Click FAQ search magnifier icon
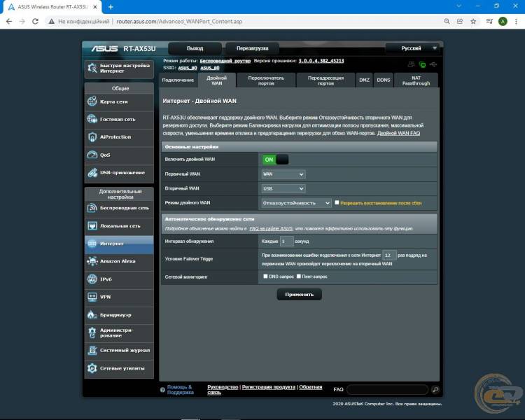The height and width of the screenshot is (420, 525). [435, 389]
